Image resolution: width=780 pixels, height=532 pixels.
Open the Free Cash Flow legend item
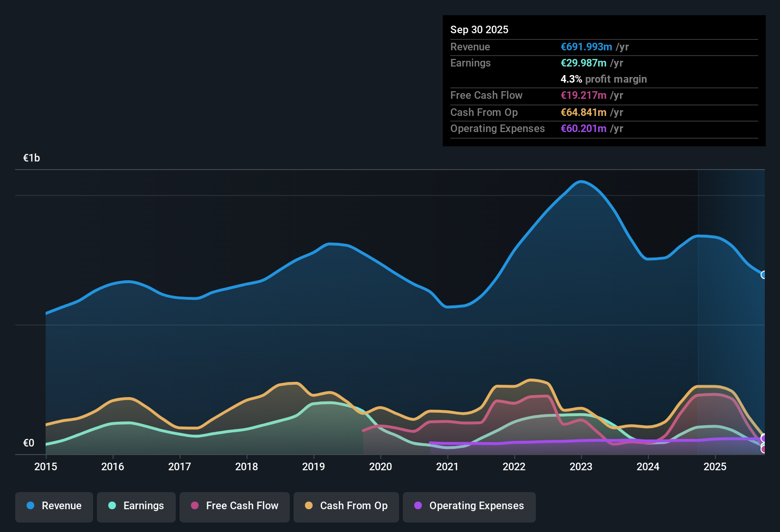[x=234, y=506]
